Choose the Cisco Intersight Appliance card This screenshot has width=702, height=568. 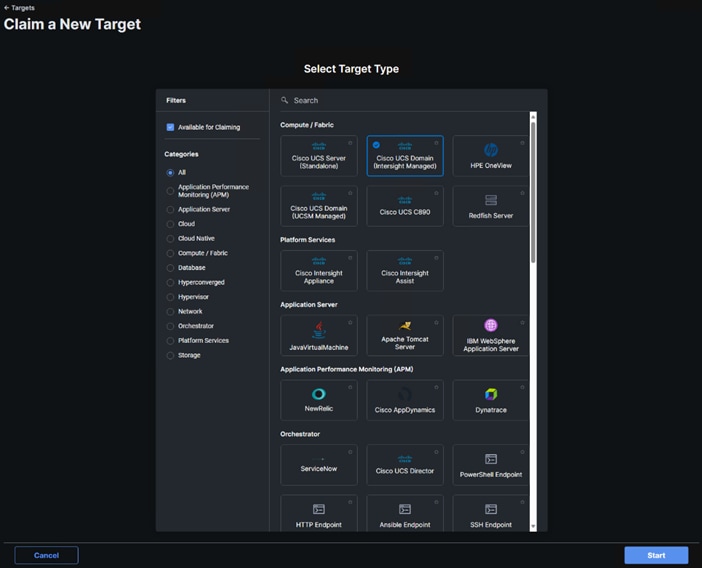tap(319, 271)
